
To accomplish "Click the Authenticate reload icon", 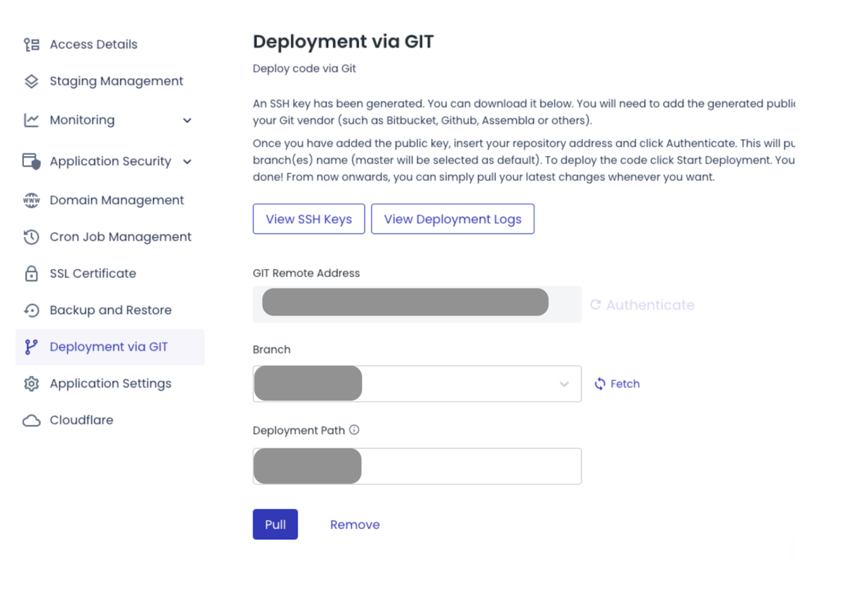I will coord(595,305).
